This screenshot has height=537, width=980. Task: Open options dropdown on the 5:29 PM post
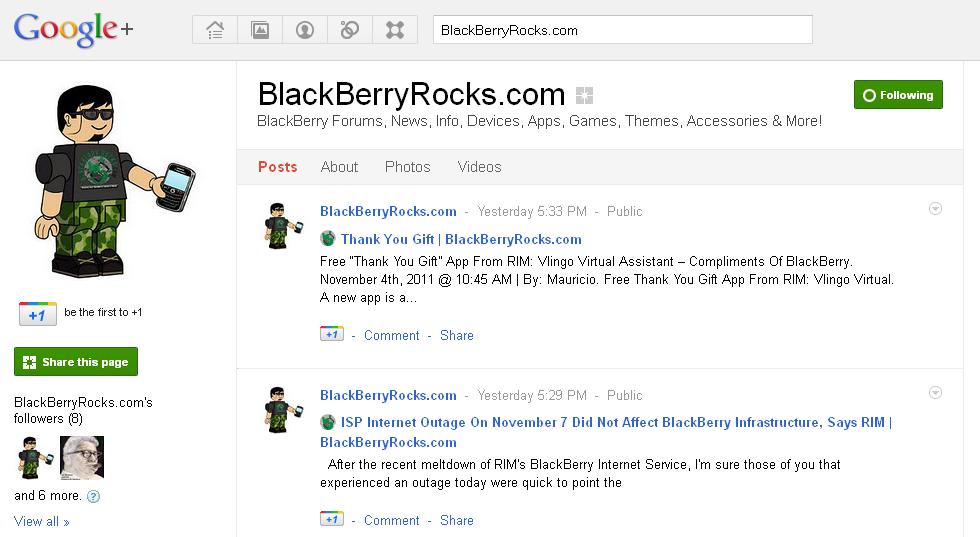(935, 393)
